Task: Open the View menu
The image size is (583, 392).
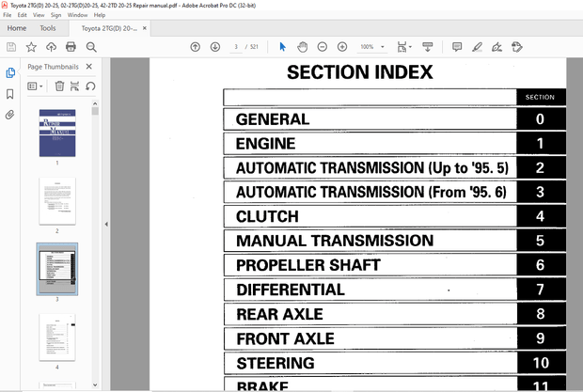Action: [39, 15]
